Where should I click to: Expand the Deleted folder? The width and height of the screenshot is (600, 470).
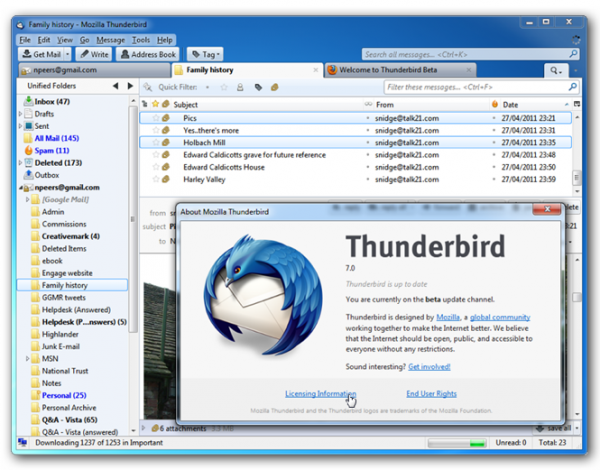[x=20, y=163]
